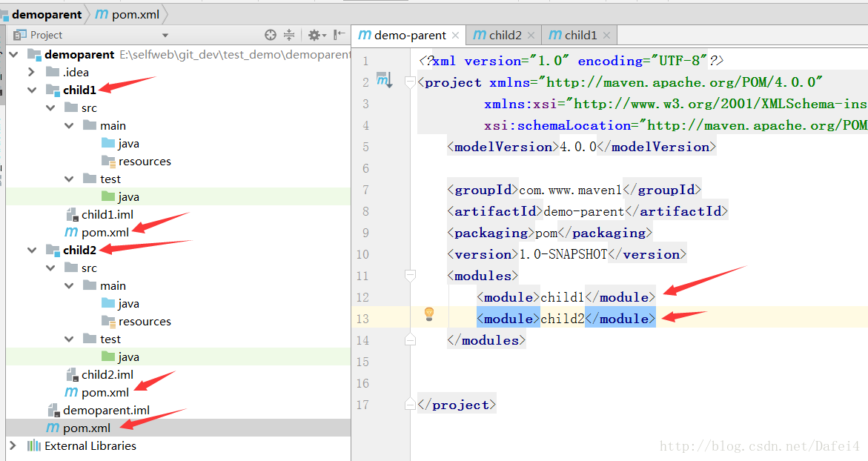Fold the modules tag on line 11
The image size is (868, 461).
coord(410,275)
